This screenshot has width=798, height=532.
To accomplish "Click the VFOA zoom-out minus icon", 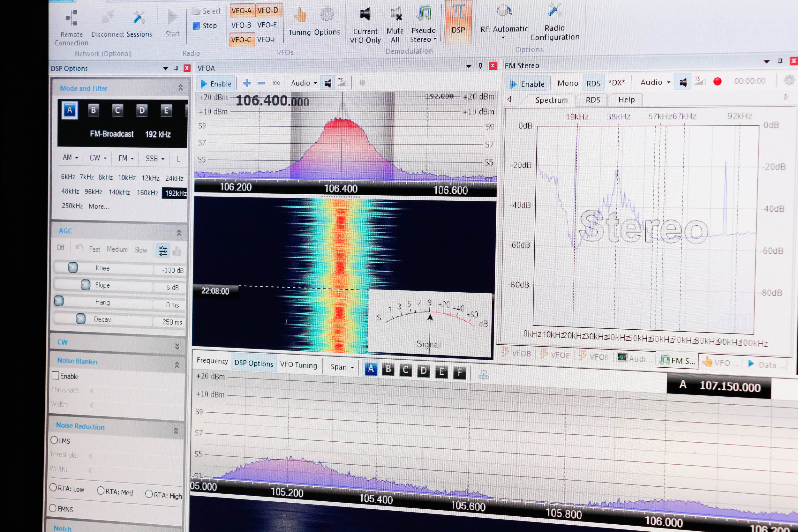I will tap(261, 83).
